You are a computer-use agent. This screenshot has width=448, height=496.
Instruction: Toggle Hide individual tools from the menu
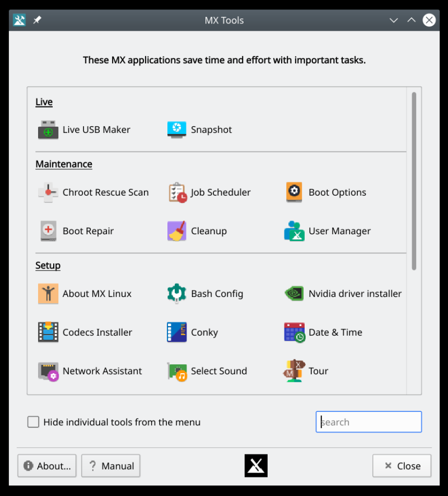pos(34,422)
